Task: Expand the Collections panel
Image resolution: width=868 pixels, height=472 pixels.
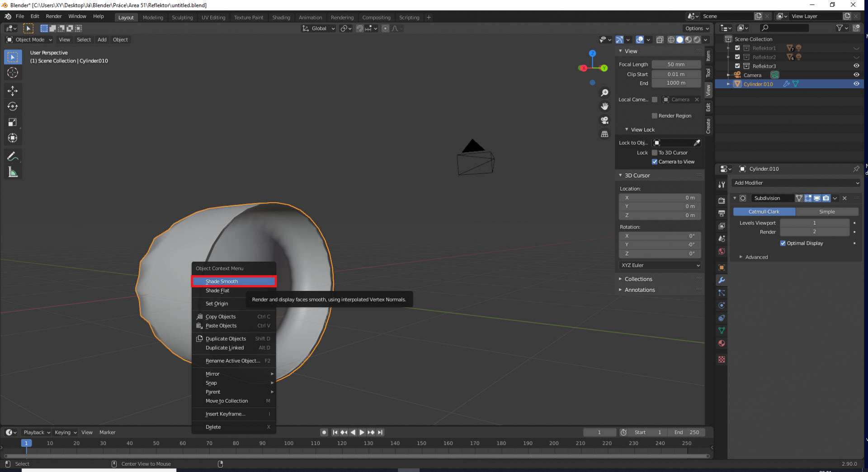Action: (638, 279)
